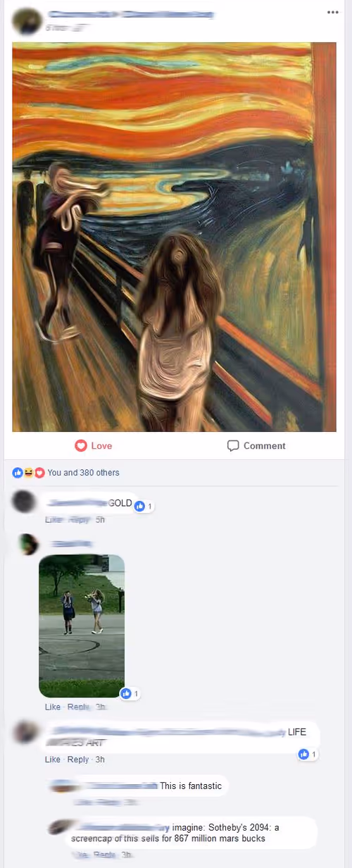352x868 pixels.
Task: Open the GOLD commenter's profile avatar
Action: [25, 502]
